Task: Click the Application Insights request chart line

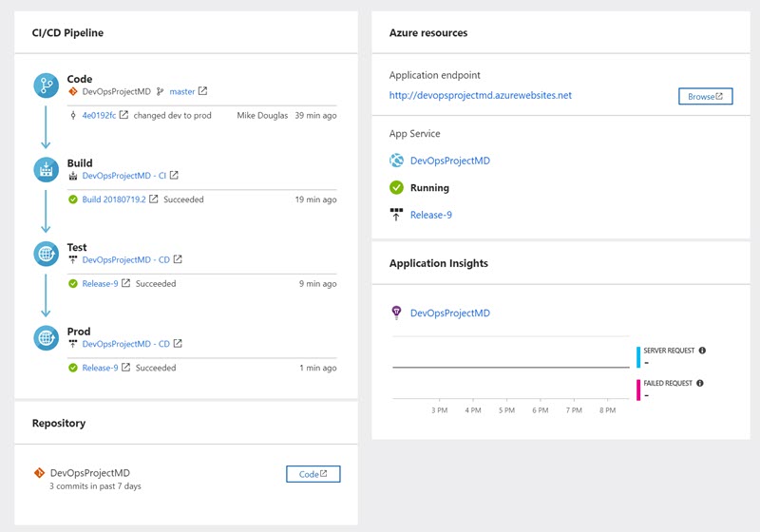Action: 511,368
